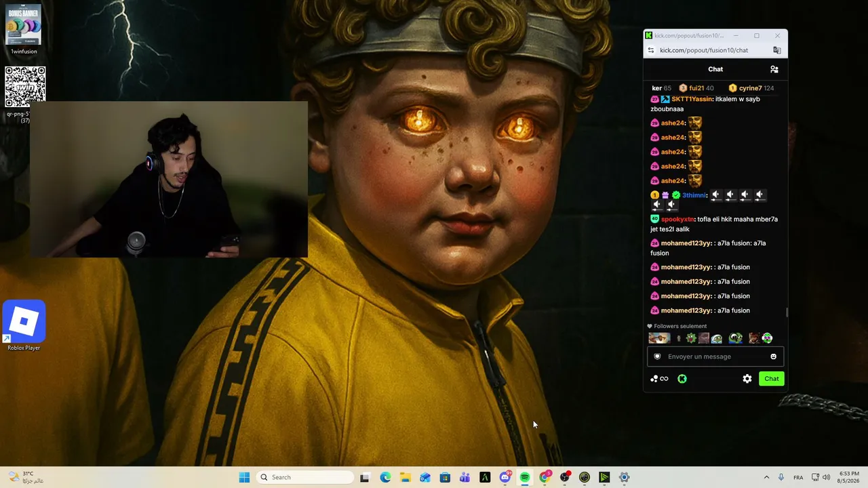The image size is (868, 488).
Task: Open Microsoft Teams from the taskbar
Action: (465, 477)
